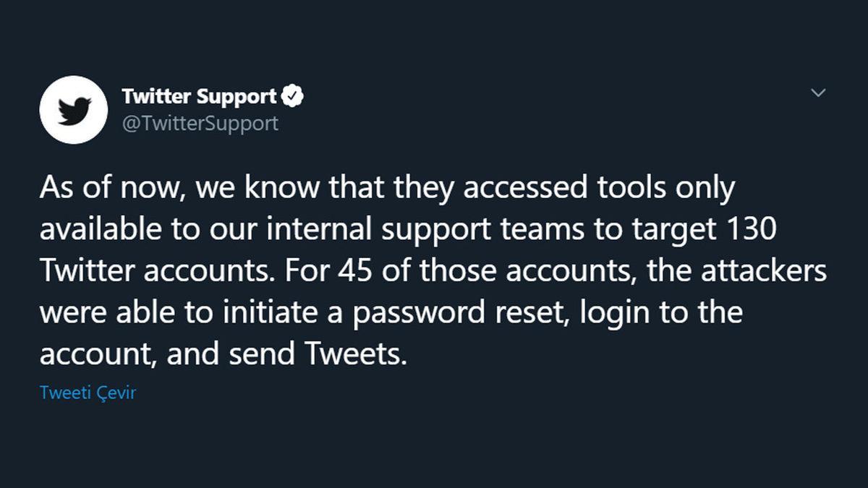Click the @TwitterSupport username below the name
Screen dimensions: 868x488
click(x=200, y=123)
